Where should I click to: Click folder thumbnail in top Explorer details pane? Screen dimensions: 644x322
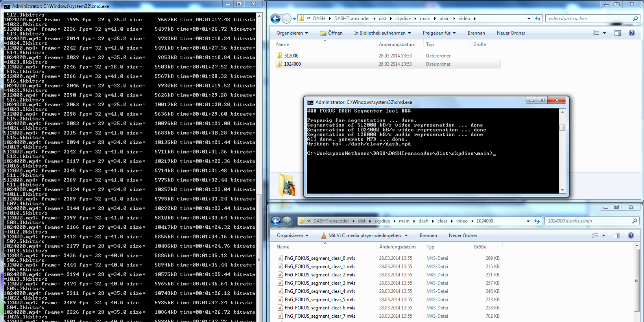pos(287,185)
